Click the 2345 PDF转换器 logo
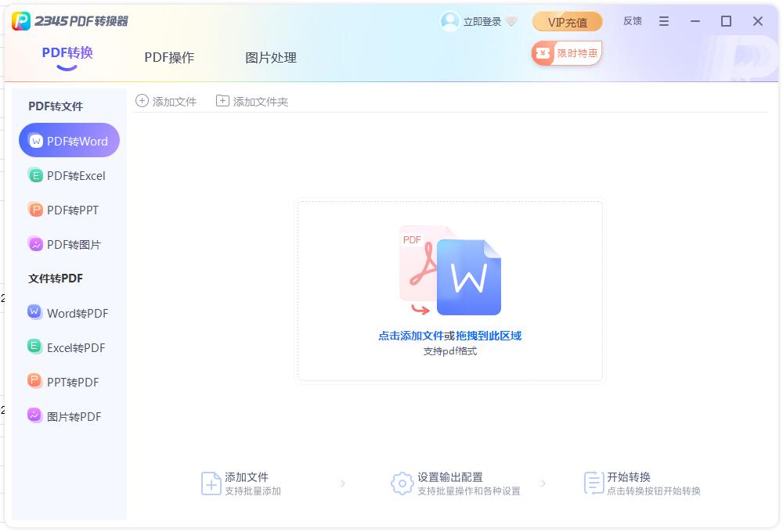 tap(69, 21)
